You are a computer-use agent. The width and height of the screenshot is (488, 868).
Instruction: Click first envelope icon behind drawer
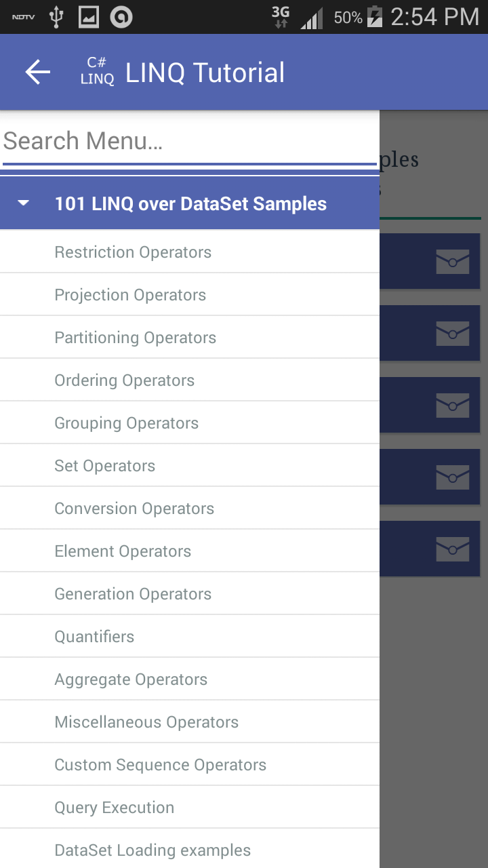click(452, 262)
